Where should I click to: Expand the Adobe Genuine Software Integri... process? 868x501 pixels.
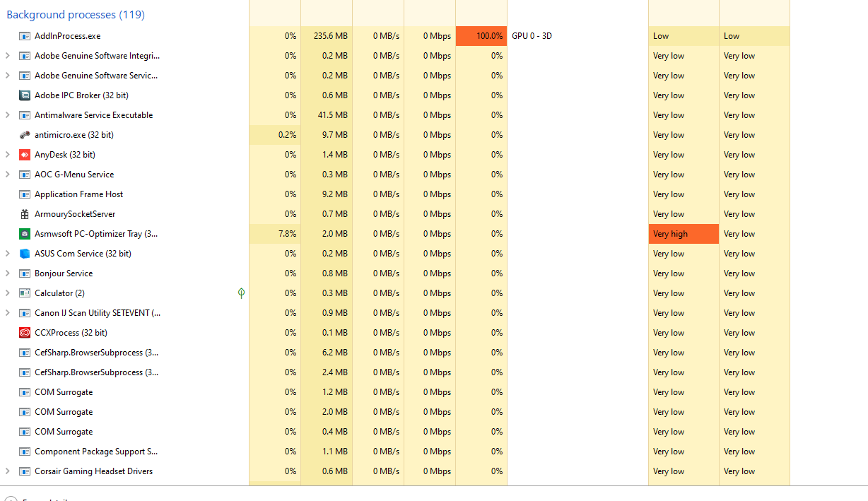(x=7, y=56)
